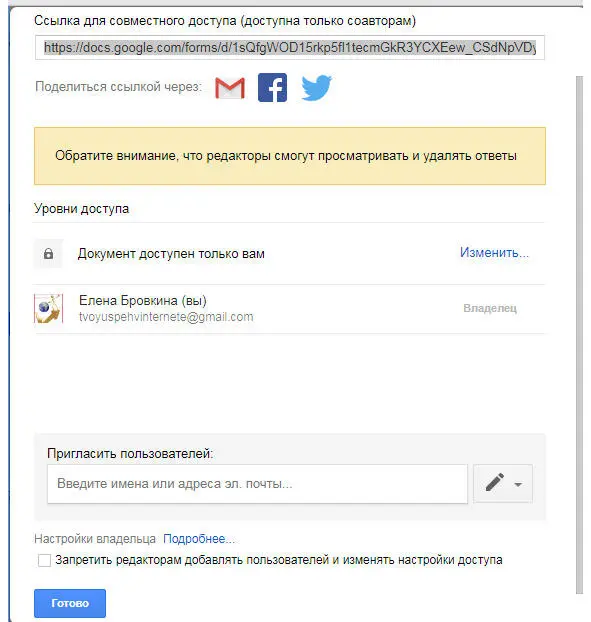Open Елена Бровкина's avatar picture

click(x=48, y=308)
